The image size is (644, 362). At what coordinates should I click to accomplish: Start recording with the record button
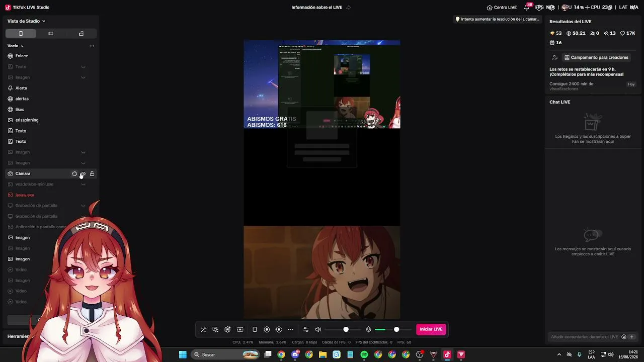point(267,329)
